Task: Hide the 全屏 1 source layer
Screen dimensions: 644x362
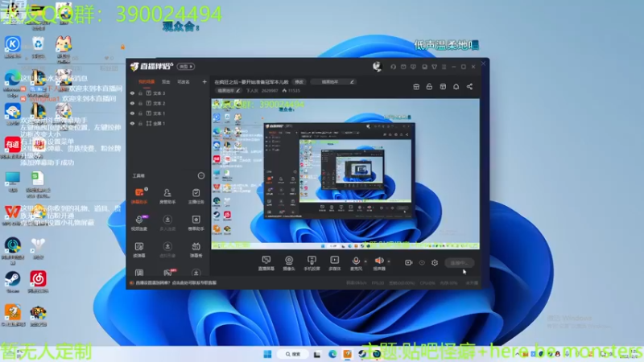Action: [132, 123]
